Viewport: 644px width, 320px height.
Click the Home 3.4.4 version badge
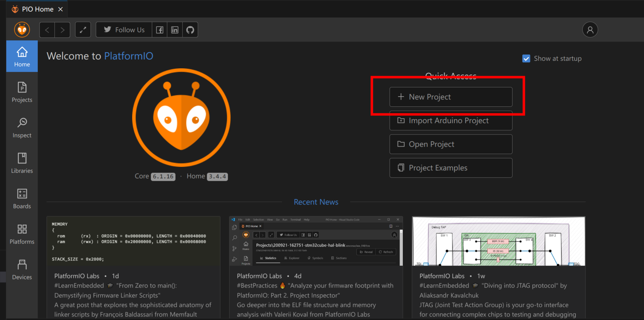click(x=217, y=177)
